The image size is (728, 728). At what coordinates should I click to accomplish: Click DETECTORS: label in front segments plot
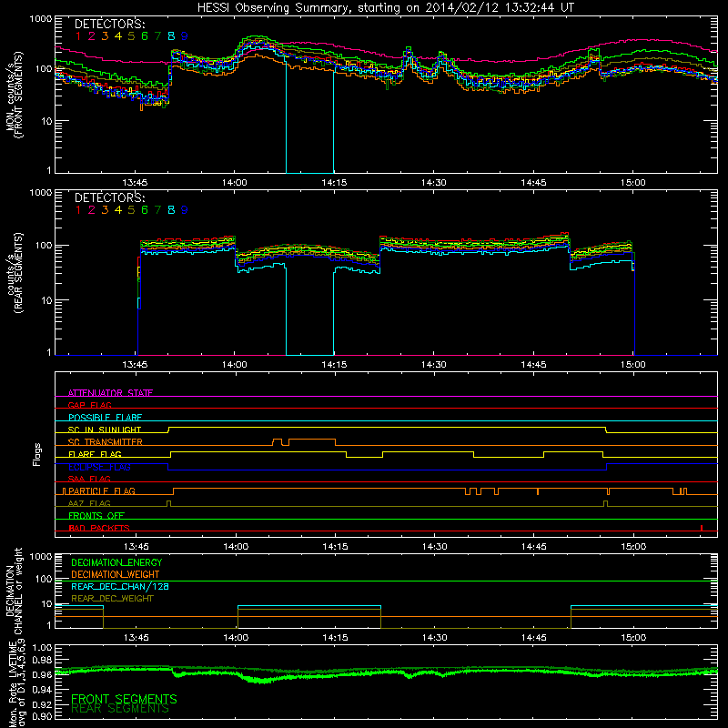click(x=110, y=24)
